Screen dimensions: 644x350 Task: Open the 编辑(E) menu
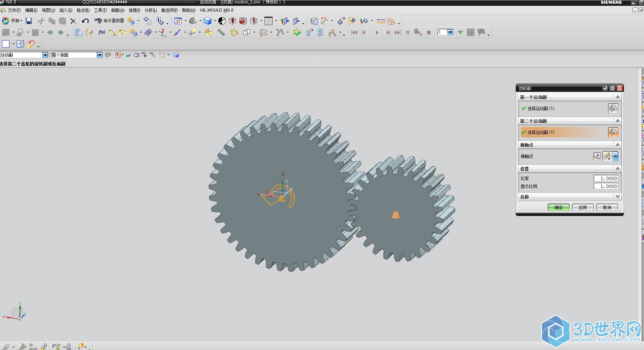click(x=31, y=10)
